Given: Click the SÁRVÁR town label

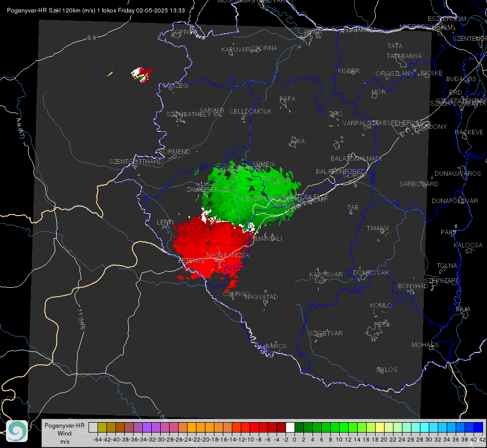Looking at the screenshot, I should [x=212, y=111].
